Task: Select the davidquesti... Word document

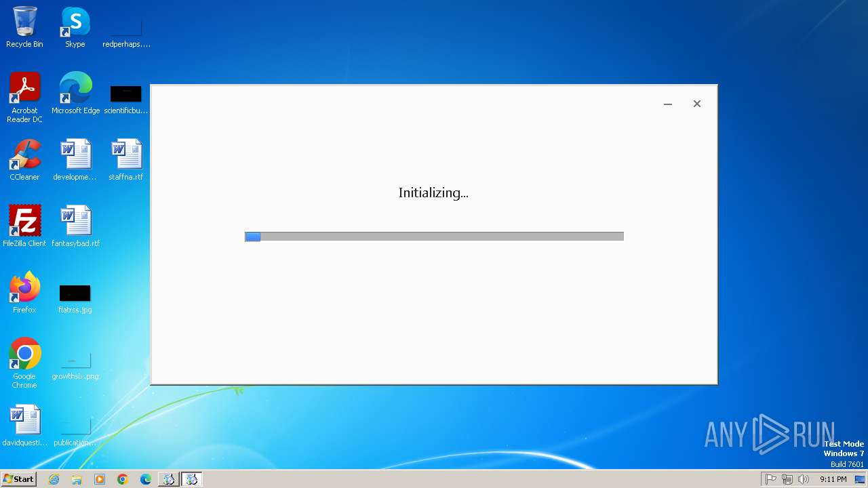Action: 24,426
